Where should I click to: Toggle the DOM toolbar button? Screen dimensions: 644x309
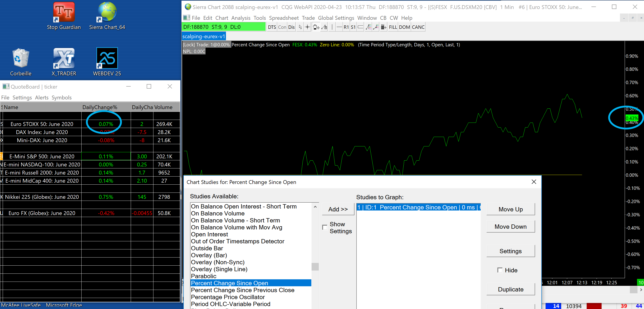point(404,27)
